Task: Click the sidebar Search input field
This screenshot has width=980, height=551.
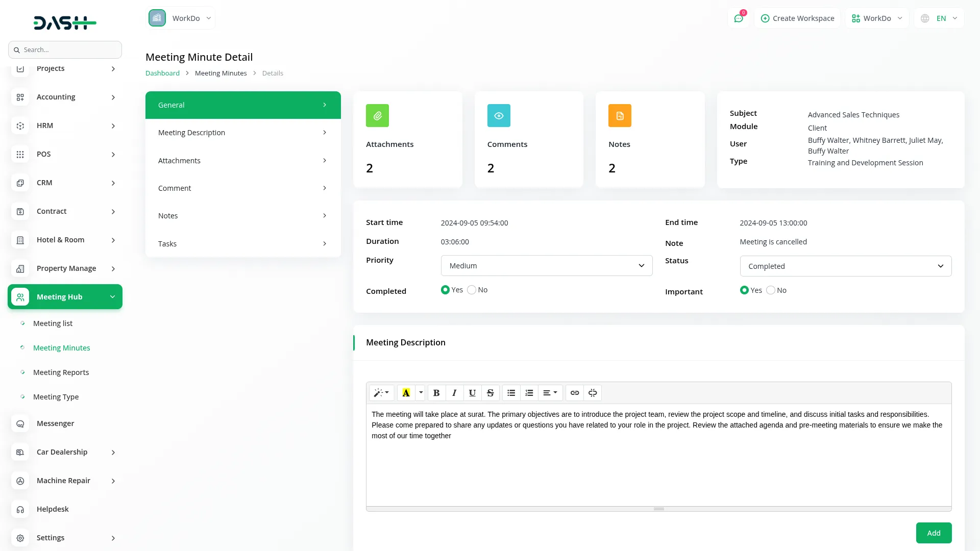Action: pos(69,50)
